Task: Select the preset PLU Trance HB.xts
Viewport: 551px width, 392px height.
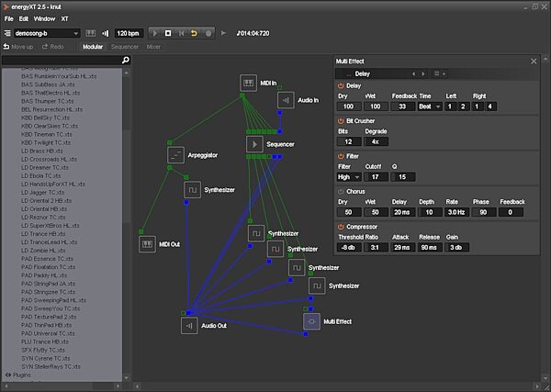Action: click(45, 342)
